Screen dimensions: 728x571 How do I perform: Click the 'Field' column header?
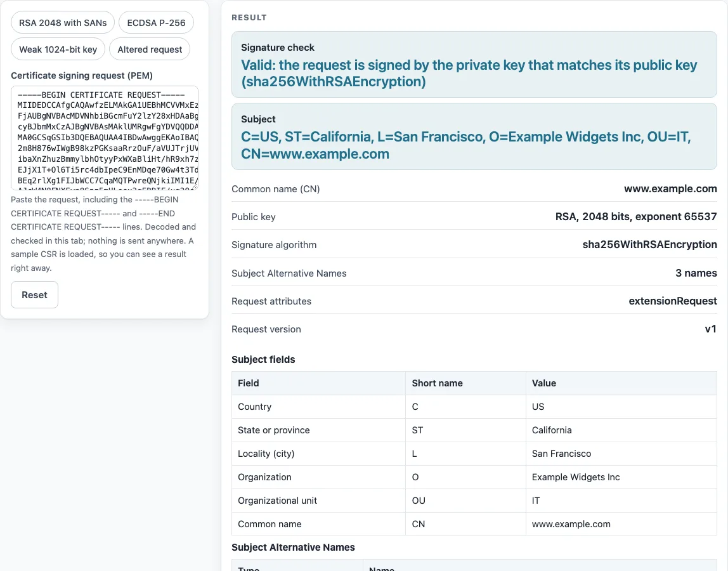pyautogui.click(x=318, y=383)
